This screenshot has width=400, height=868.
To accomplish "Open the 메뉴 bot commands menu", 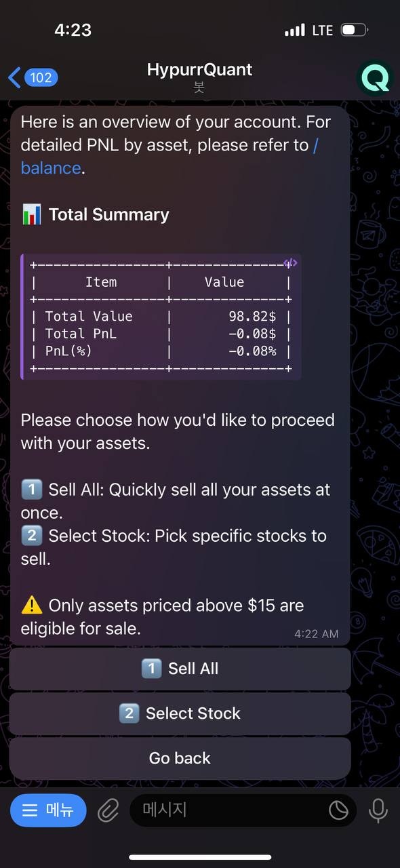I will [x=48, y=810].
